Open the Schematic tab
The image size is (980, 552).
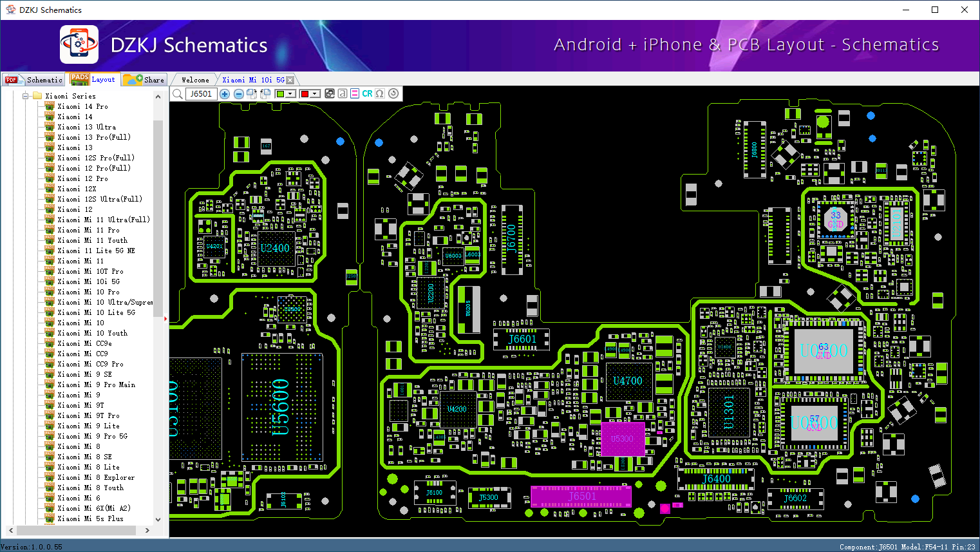click(34, 80)
